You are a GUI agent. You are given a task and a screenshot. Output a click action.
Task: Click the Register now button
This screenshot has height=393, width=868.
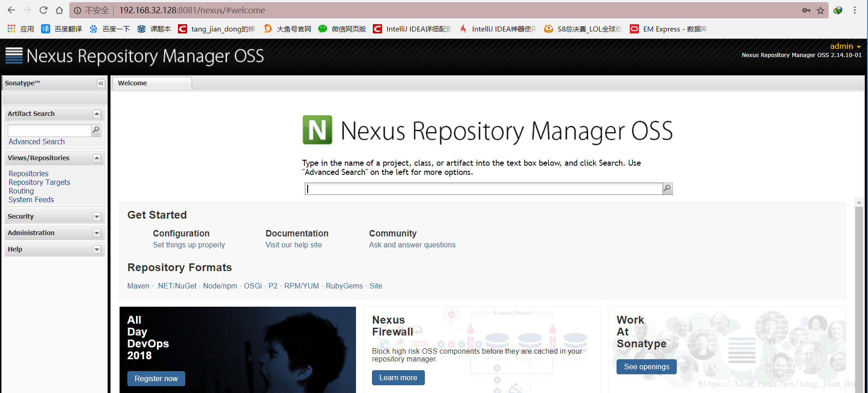156,378
